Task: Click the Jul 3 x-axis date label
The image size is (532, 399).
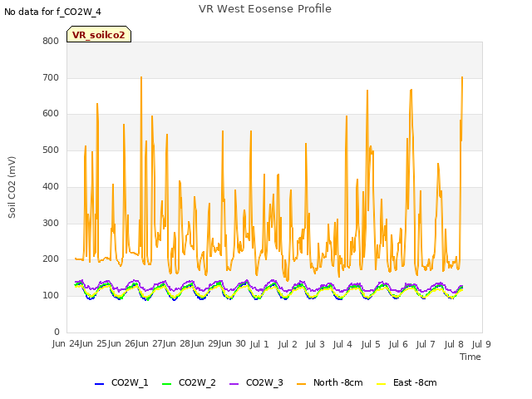Action: (315, 344)
